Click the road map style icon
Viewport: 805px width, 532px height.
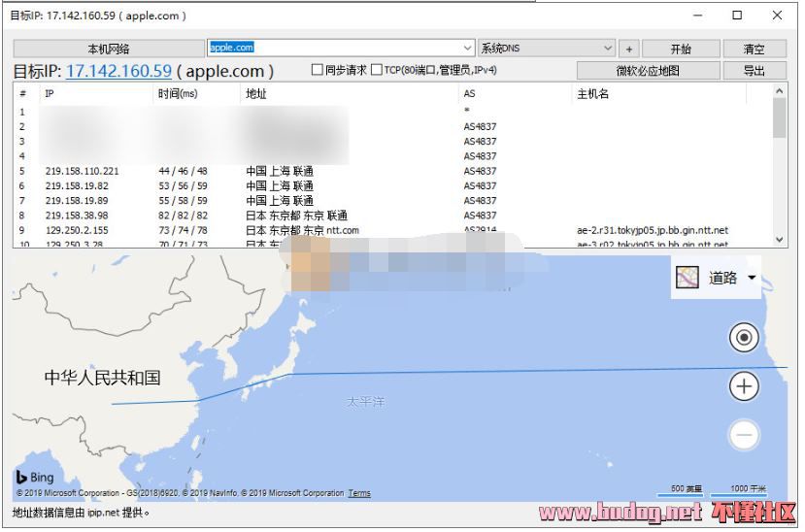688,278
